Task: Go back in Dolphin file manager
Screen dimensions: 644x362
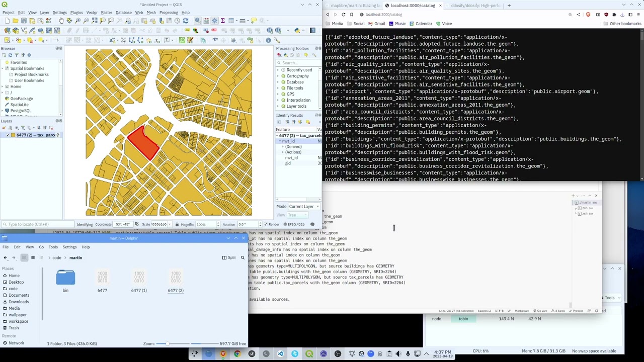Action: (x=5, y=257)
